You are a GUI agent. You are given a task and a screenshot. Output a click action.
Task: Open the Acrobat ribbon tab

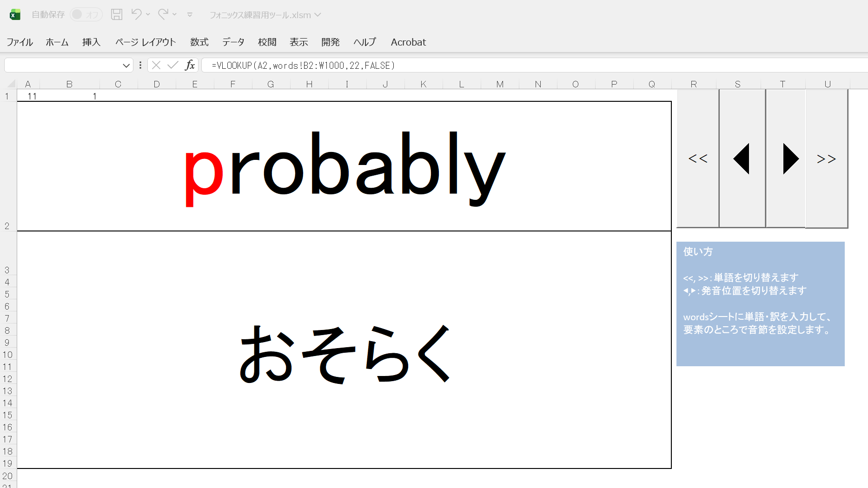[408, 42]
